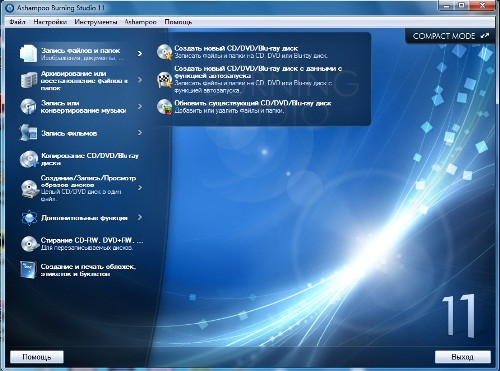Open the cover and label printing icon

[x=29, y=270]
